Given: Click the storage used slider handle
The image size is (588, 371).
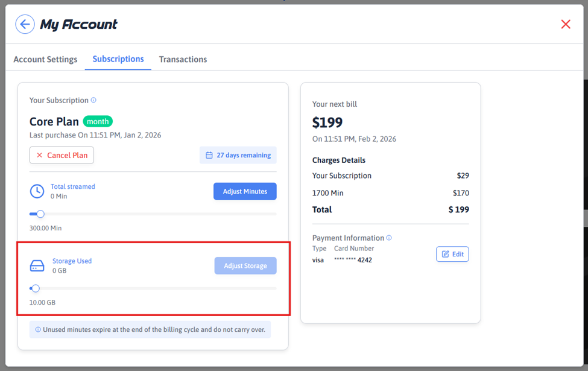Looking at the screenshot, I should click(x=36, y=288).
